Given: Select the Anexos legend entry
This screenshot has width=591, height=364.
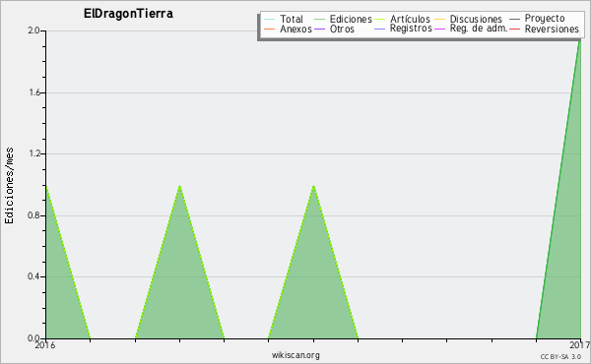Looking at the screenshot, I should [295, 29].
